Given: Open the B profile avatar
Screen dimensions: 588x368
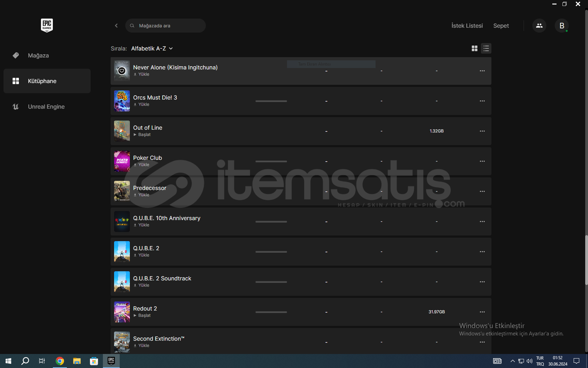Looking at the screenshot, I should click(562, 26).
